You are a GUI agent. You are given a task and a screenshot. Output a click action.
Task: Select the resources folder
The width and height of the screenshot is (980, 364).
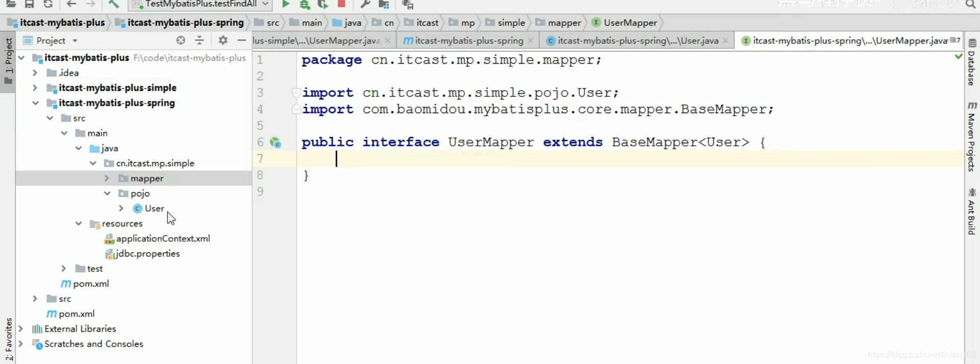tap(122, 223)
